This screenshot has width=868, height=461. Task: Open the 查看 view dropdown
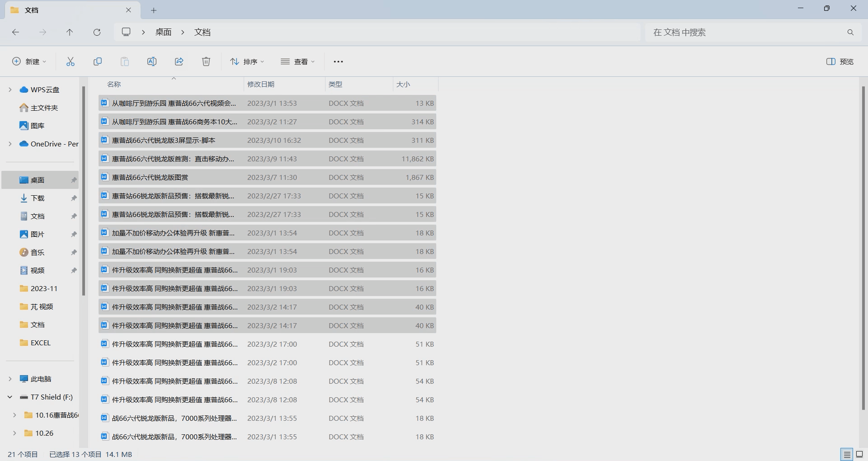click(297, 61)
